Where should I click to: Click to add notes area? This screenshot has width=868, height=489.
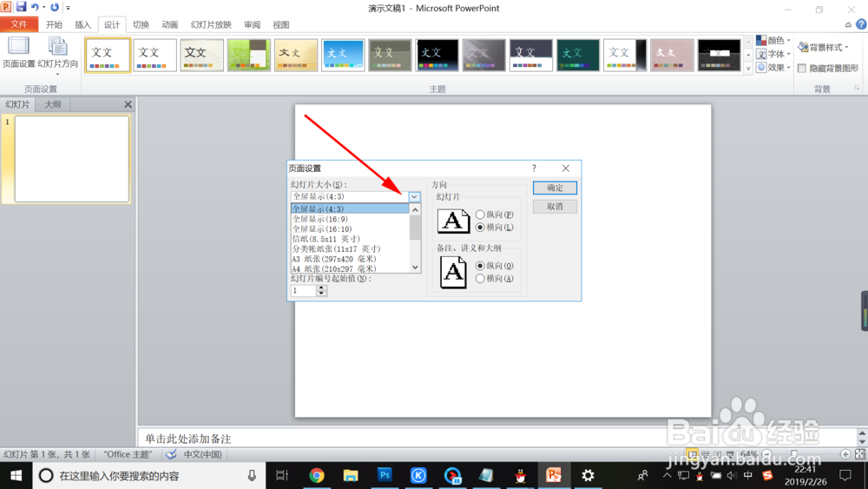click(496, 439)
